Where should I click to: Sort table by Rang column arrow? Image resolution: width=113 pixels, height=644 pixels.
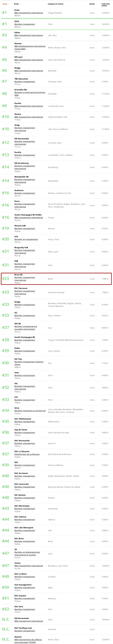(x=9, y=4)
